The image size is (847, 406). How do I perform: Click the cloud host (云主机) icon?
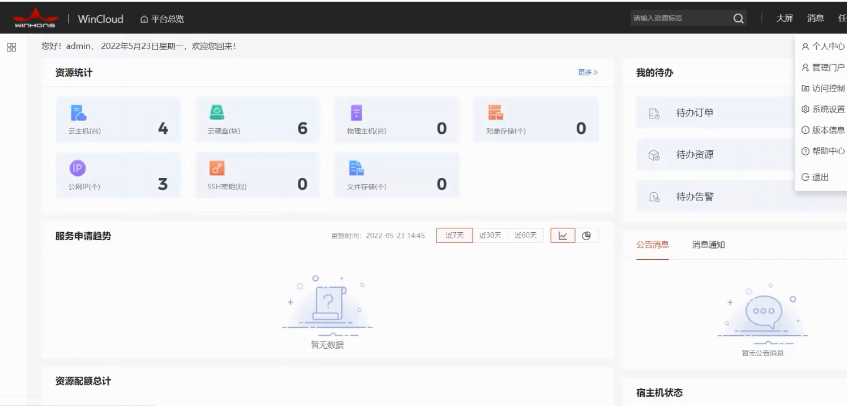(77, 113)
